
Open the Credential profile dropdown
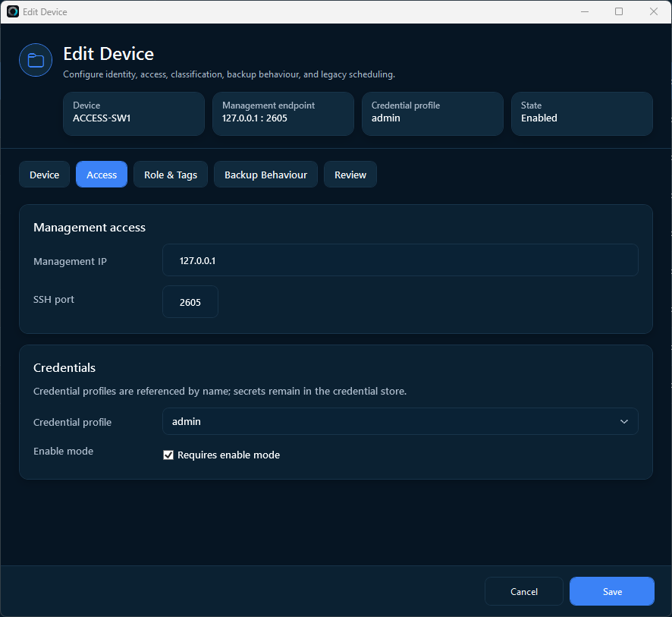[400, 421]
